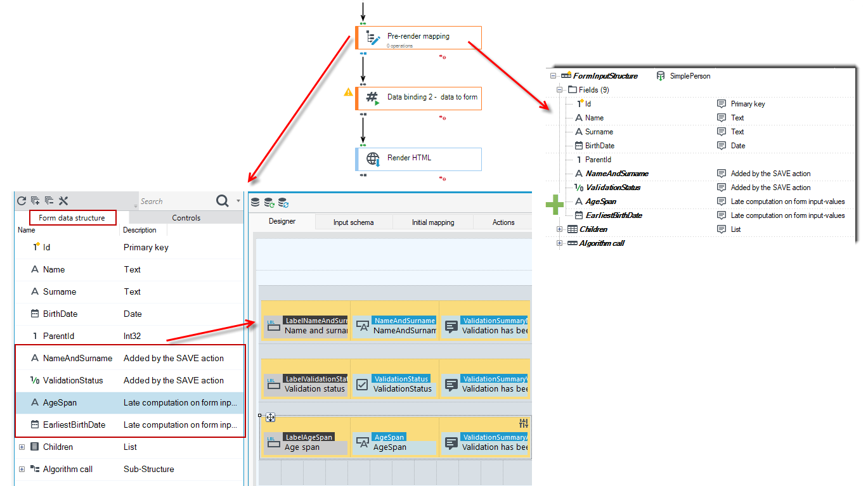Collapse the FormInputStructure tree node
The width and height of the screenshot is (868, 486).
click(x=554, y=76)
